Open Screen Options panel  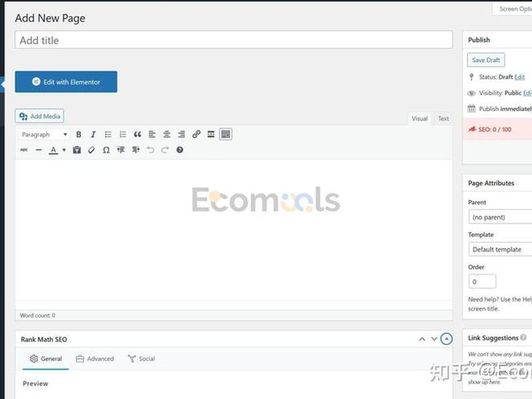point(513,9)
